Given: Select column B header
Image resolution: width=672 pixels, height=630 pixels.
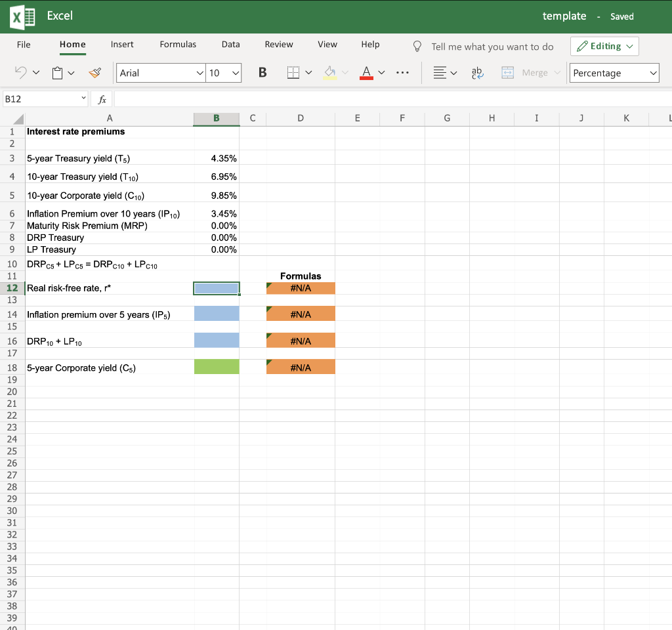Looking at the screenshot, I should pos(217,118).
